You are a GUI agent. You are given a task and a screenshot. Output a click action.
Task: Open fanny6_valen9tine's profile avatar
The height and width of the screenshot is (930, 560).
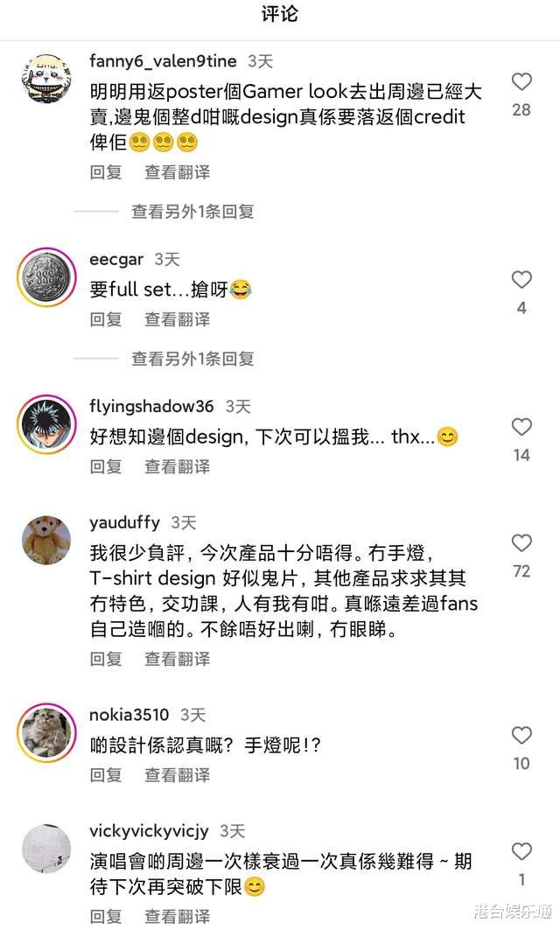[46, 80]
